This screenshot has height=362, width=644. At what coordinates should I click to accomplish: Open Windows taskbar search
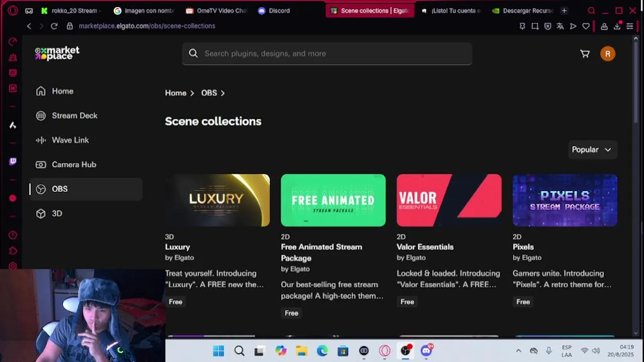[239, 351]
